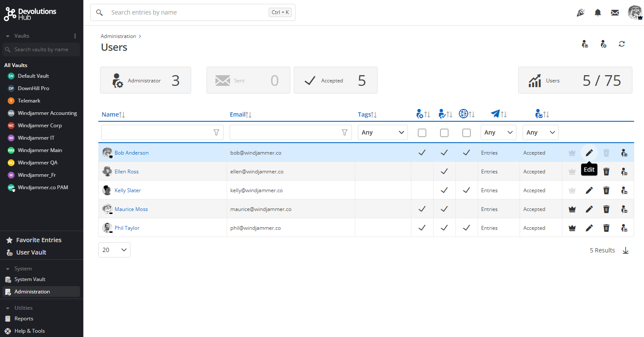Click the Administration breadcrumb link
Screen dimensions: 644x337
point(118,36)
